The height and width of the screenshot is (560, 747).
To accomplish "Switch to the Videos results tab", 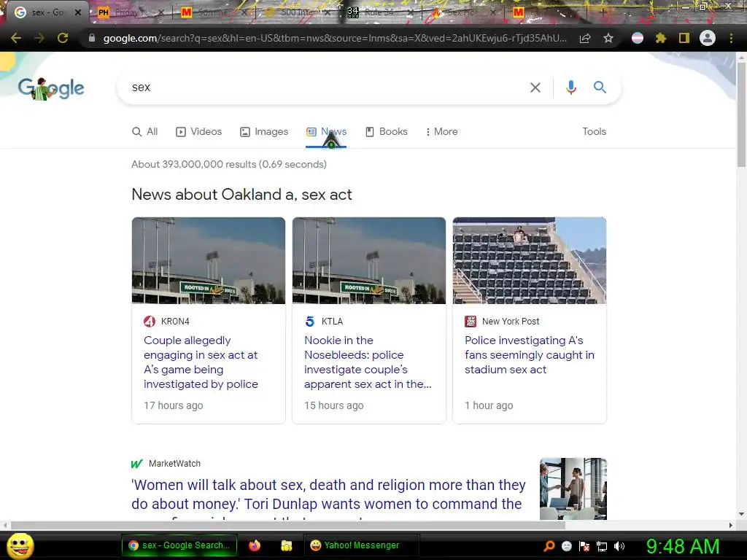I will [198, 132].
